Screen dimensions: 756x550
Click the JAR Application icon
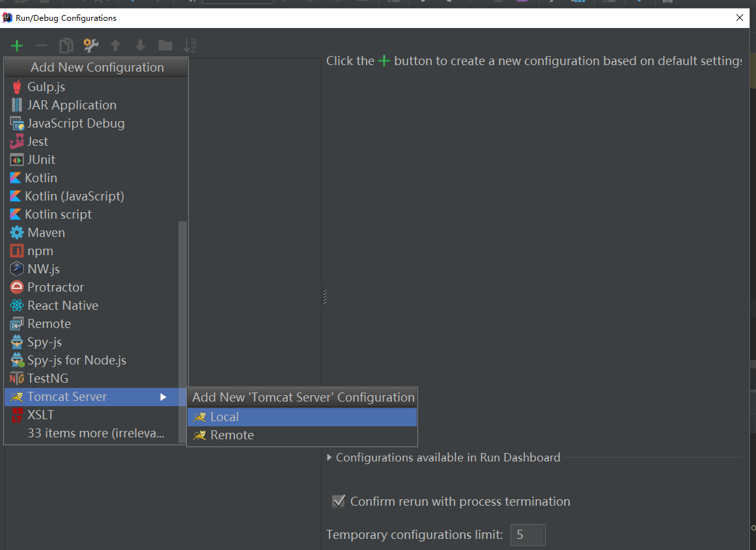pyautogui.click(x=17, y=105)
